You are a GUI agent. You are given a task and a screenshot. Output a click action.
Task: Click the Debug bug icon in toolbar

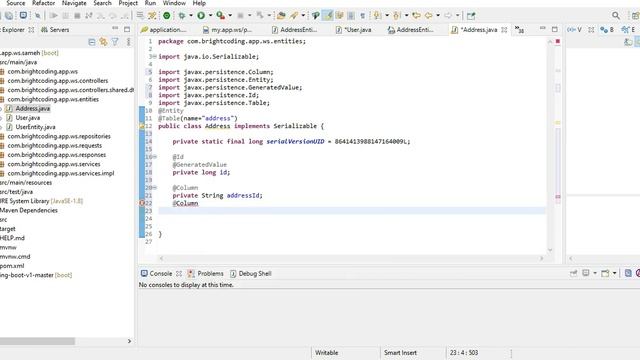pyautogui.click(x=182, y=16)
